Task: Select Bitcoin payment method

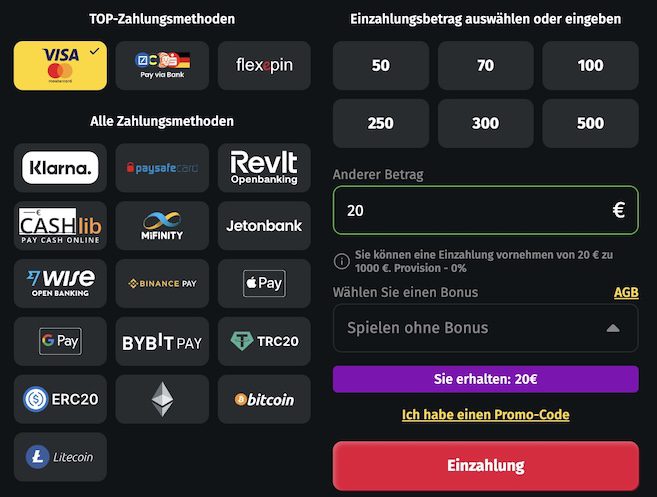Action: point(264,399)
